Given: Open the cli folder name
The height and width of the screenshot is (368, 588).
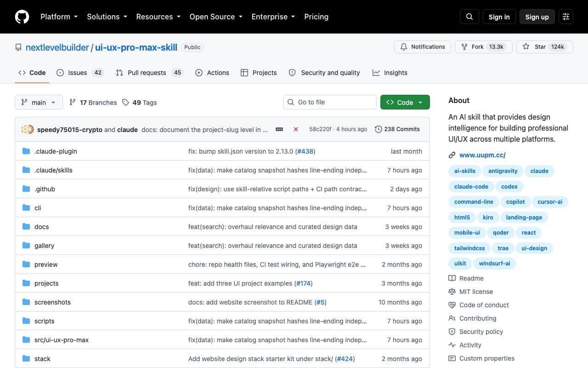Looking at the screenshot, I should click(38, 208).
